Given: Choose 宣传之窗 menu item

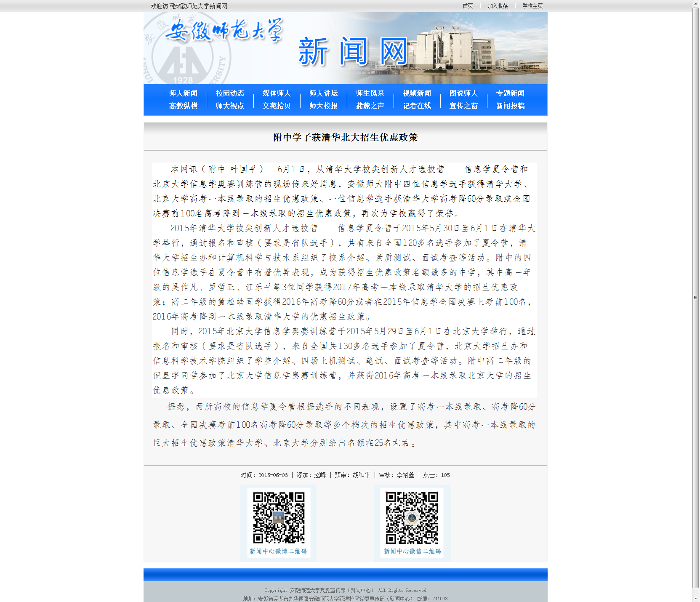Looking at the screenshot, I should pos(463,106).
